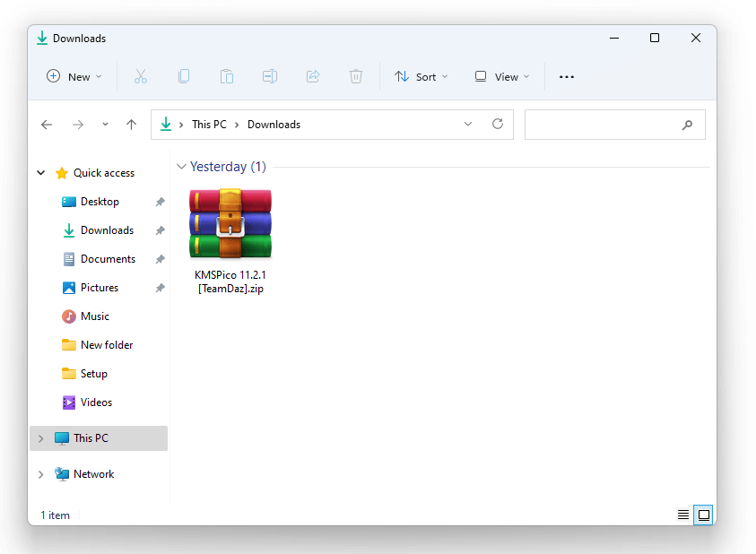The image size is (756, 554).
Task: Collapse the Quick access tree
Action: 41,173
